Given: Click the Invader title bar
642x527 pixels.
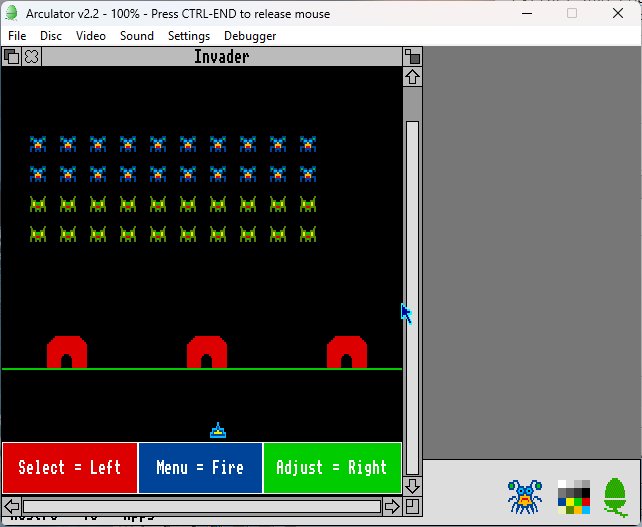Looking at the screenshot, I should tap(222, 57).
